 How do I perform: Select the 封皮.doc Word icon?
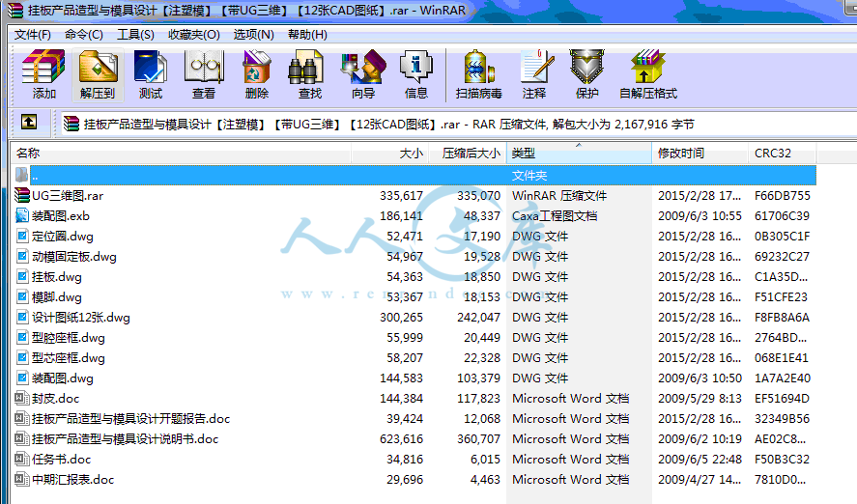point(22,398)
